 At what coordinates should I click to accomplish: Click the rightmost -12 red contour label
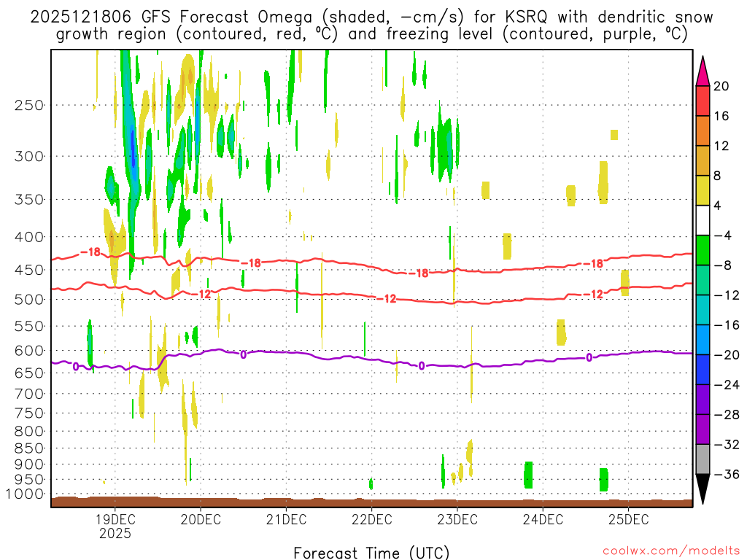(x=596, y=294)
